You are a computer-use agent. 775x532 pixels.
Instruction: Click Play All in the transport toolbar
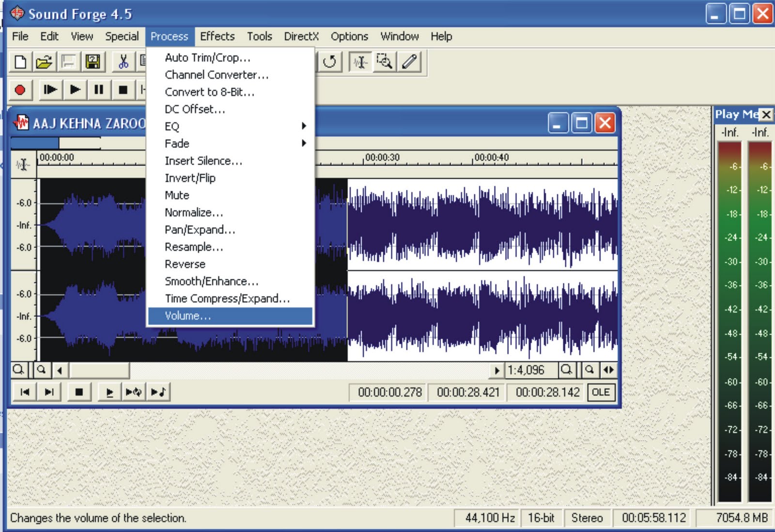click(x=50, y=90)
